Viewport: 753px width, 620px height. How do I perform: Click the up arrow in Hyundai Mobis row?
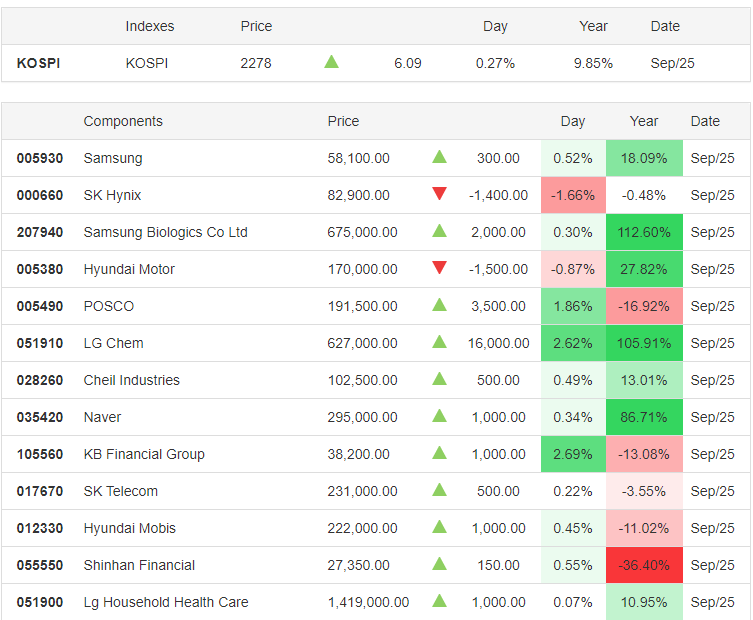point(439,527)
